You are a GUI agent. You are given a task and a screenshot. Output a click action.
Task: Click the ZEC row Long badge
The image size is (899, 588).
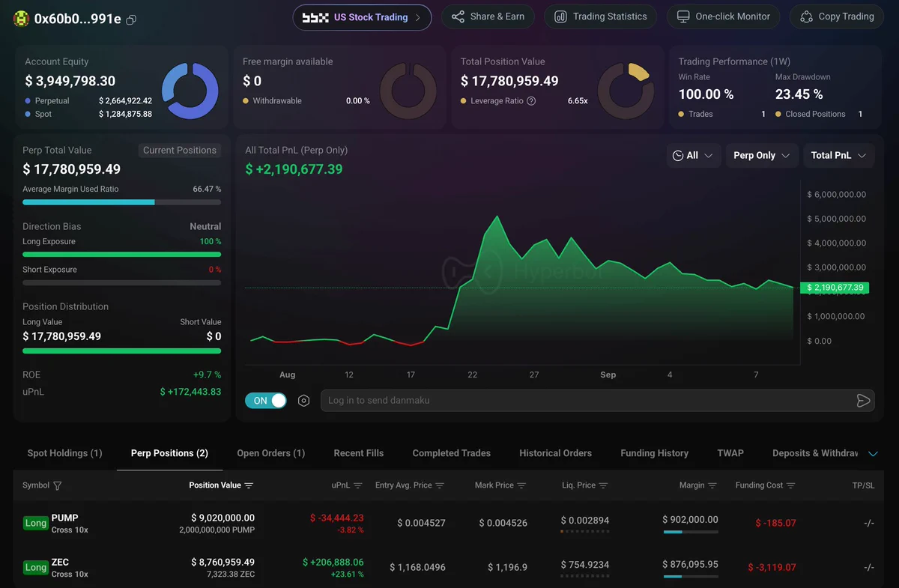tap(35, 568)
